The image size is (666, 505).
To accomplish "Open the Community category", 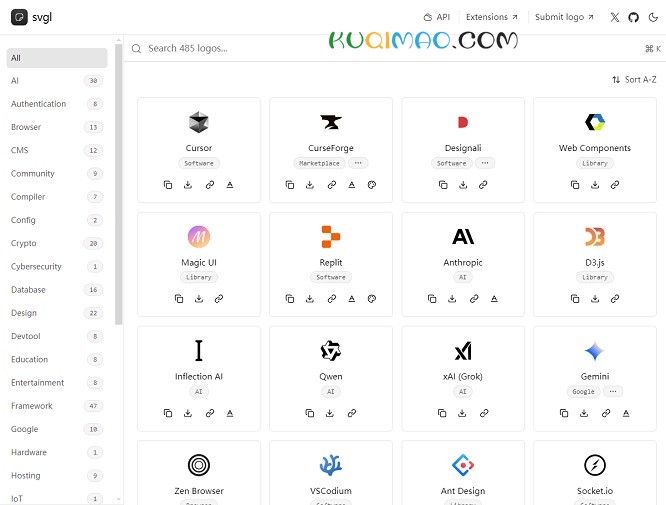I will coord(57,174).
